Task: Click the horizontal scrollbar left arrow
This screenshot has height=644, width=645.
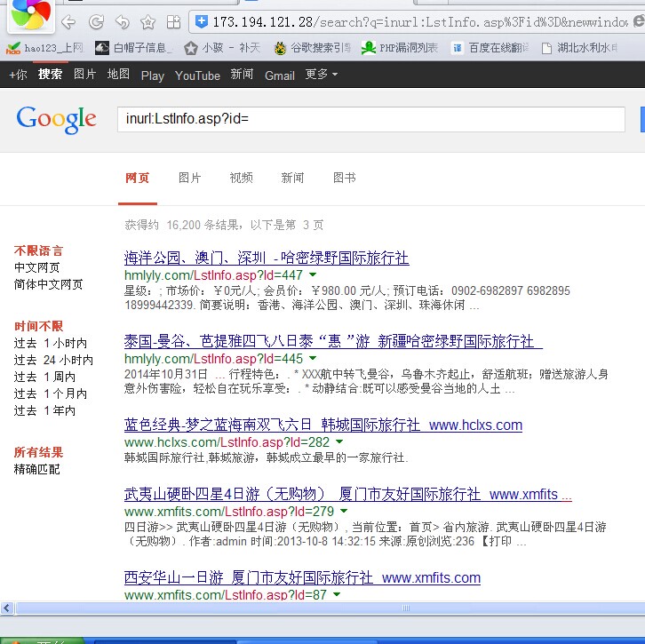Action: tap(7, 608)
